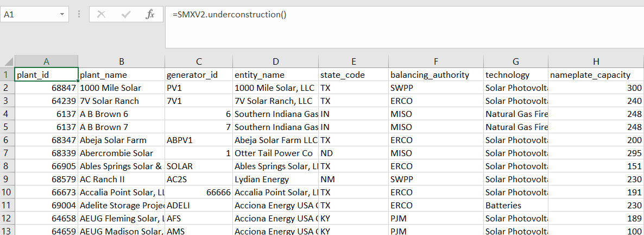Select the nameplate capacity 295 cell

pos(596,153)
